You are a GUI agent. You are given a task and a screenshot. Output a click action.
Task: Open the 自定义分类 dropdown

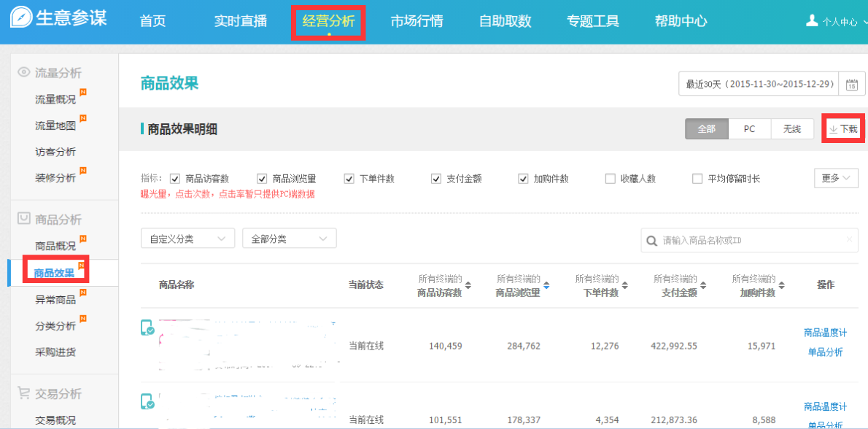point(187,239)
